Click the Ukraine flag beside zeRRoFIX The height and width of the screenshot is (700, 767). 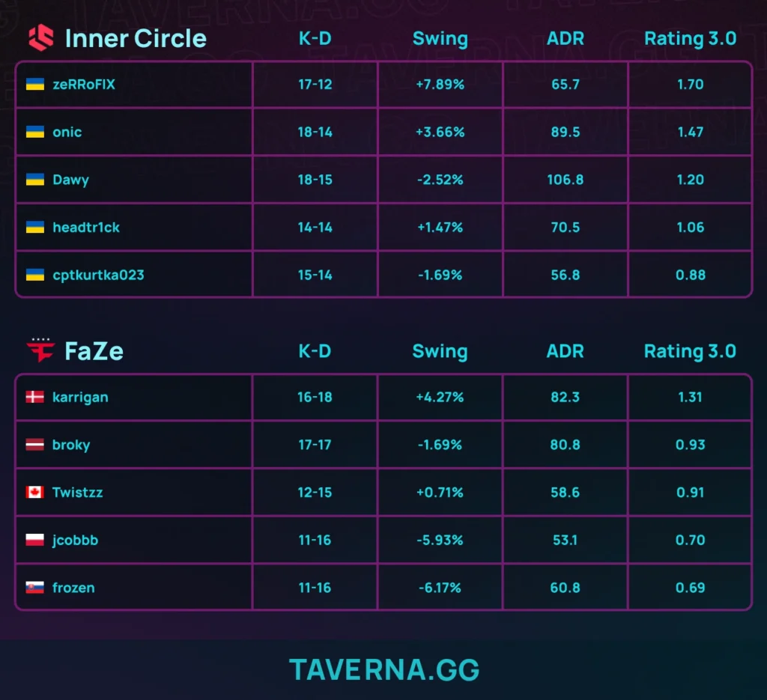35,84
